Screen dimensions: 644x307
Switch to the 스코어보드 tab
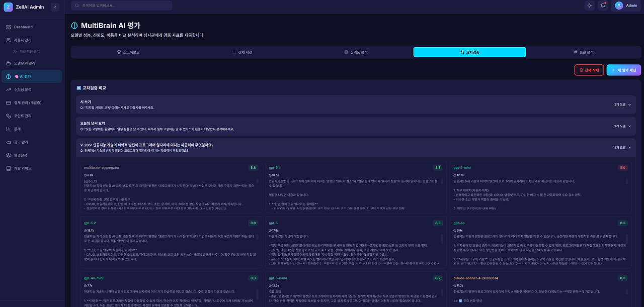[x=128, y=52]
